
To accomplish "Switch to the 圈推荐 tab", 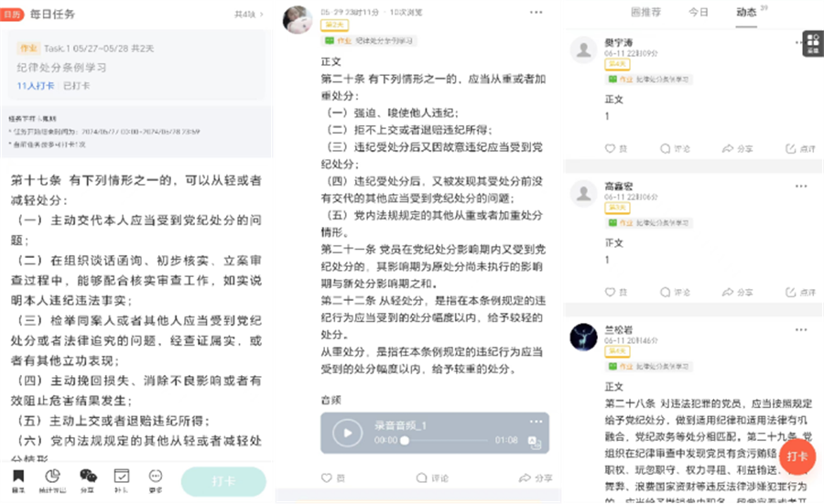I will click(645, 12).
